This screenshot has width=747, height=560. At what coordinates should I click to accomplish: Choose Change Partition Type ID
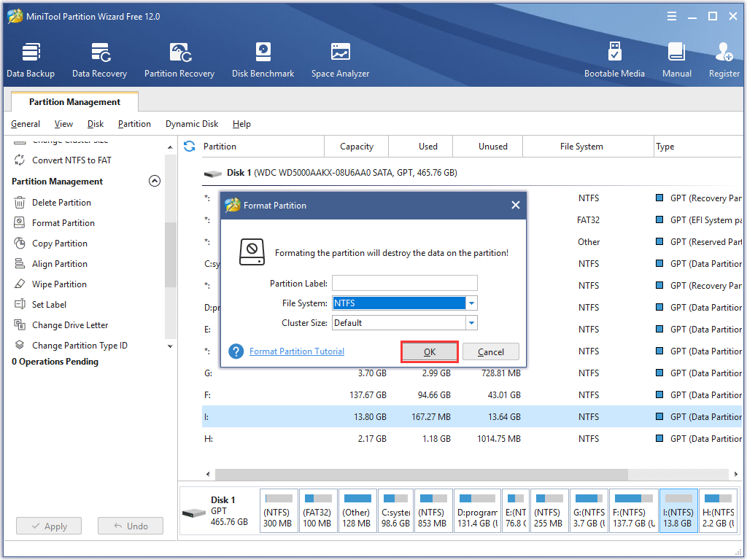pyautogui.click(x=80, y=346)
